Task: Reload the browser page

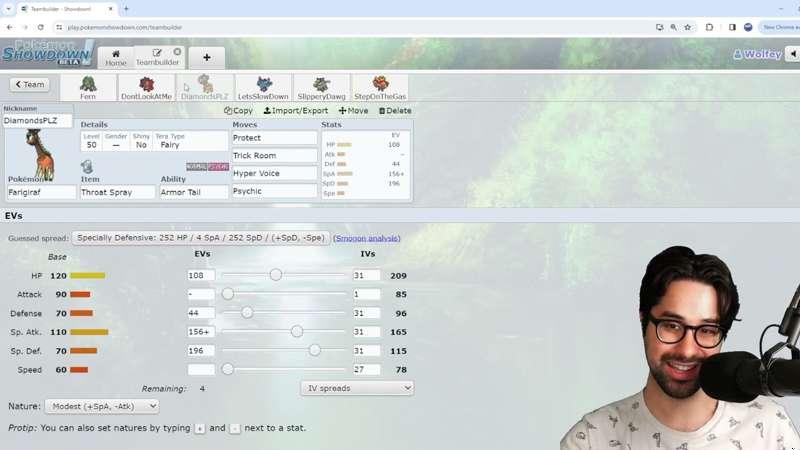Action: pos(40,27)
